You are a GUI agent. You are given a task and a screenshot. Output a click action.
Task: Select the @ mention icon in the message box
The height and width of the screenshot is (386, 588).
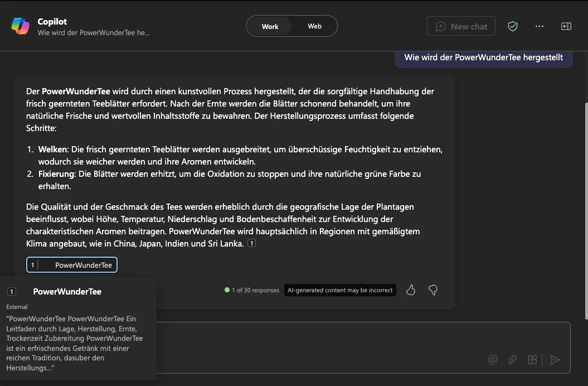point(492,360)
